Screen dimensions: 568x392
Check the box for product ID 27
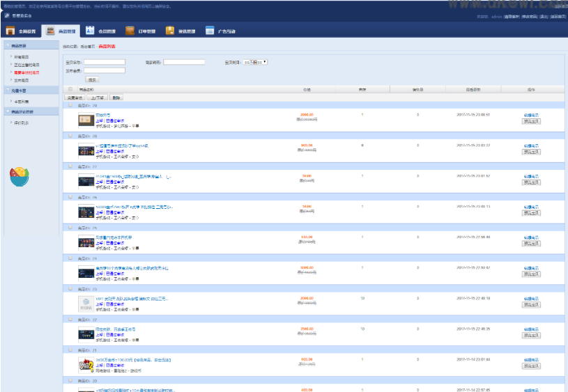point(70,166)
